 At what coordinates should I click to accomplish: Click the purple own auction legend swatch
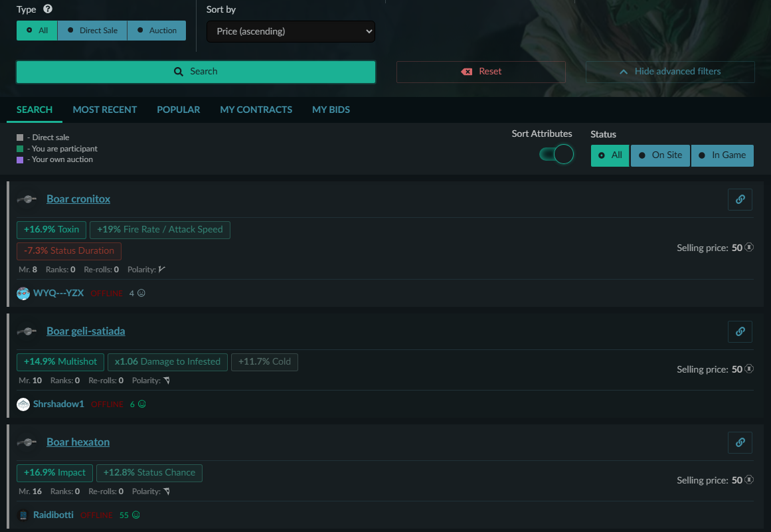click(x=20, y=160)
